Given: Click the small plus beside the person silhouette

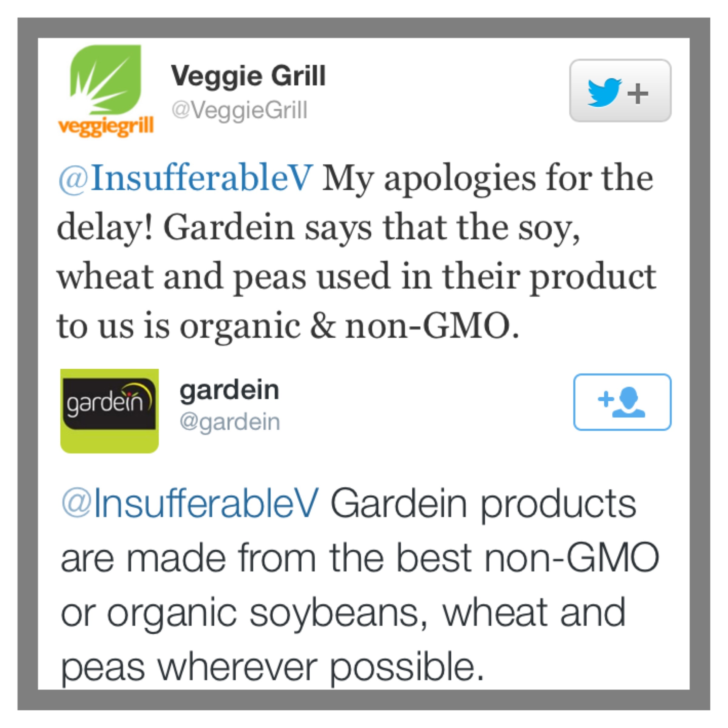Looking at the screenshot, I should pyautogui.click(x=605, y=399).
